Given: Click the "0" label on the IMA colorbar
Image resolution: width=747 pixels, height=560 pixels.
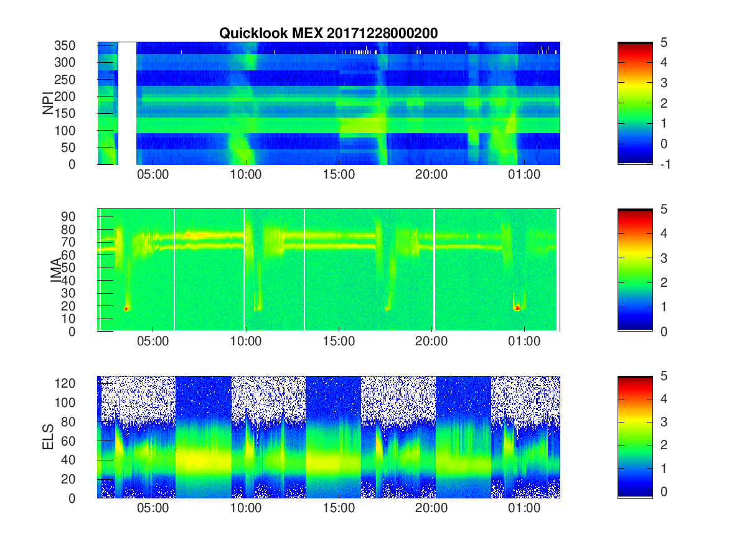Looking at the screenshot, I should 663,331.
